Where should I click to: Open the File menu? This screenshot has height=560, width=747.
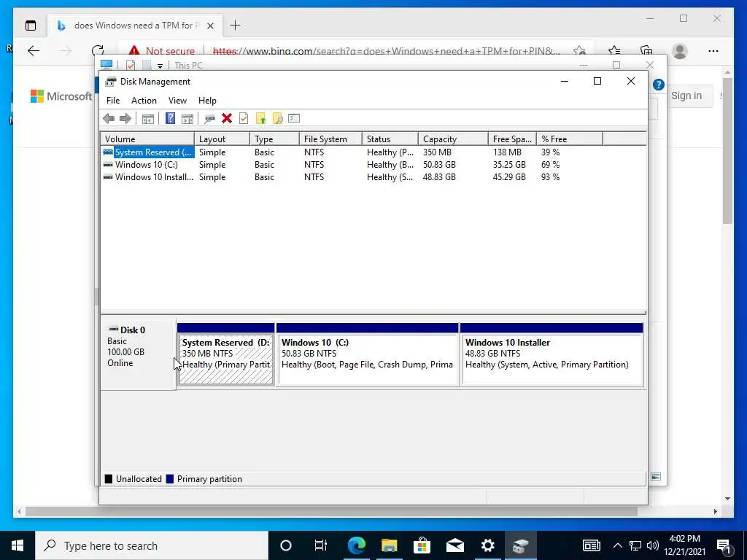coord(113,101)
